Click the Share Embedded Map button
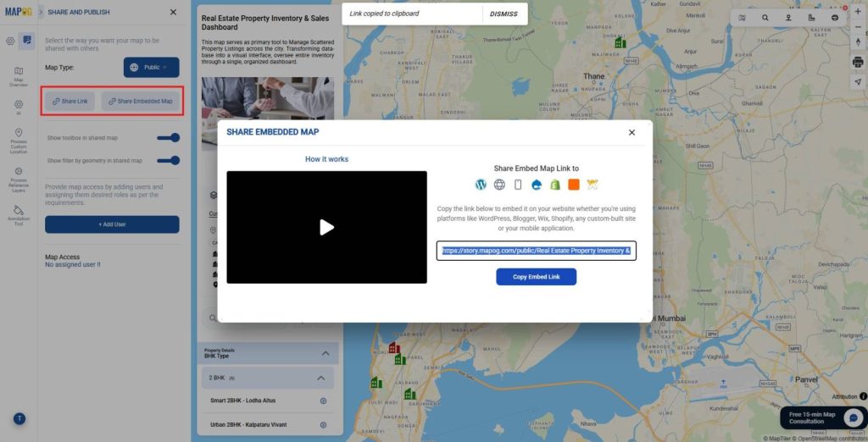Image resolution: width=868 pixels, height=442 pixels. [x=141, y=102]
